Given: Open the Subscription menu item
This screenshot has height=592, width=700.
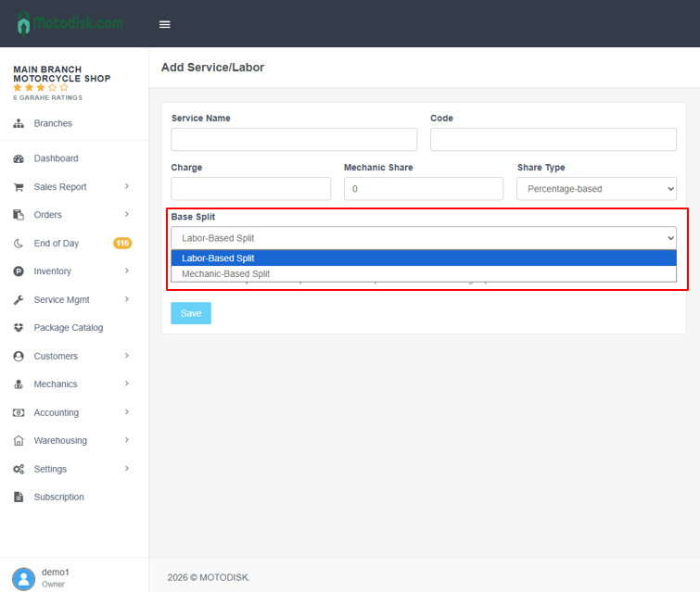Looking at the screenshot, I should 58,497.
